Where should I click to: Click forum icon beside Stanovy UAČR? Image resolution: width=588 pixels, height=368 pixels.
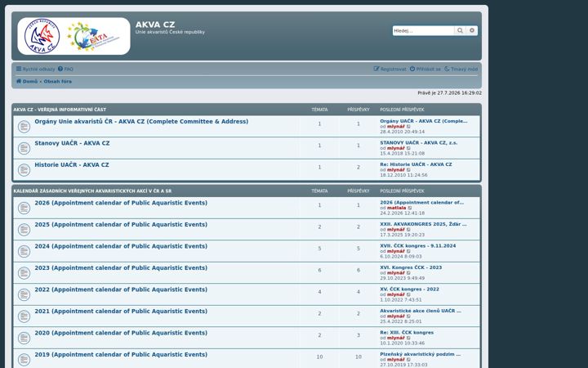coord(24,148)
